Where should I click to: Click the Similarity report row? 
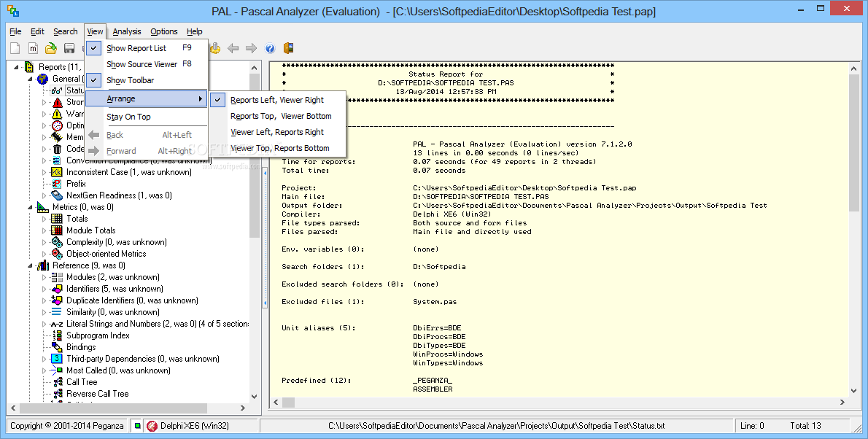[113, 312]
